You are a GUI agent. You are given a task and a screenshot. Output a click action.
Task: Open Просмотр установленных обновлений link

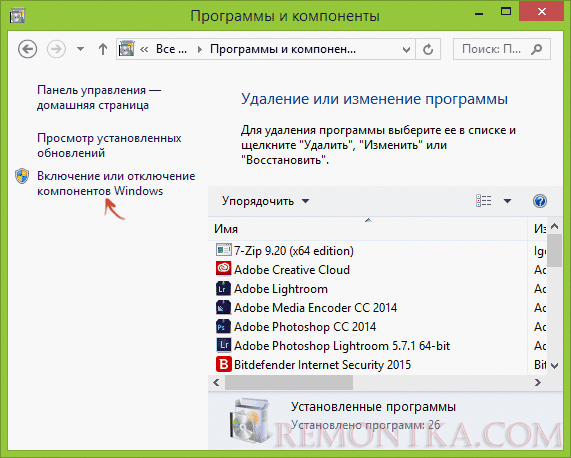pos(109,146)
